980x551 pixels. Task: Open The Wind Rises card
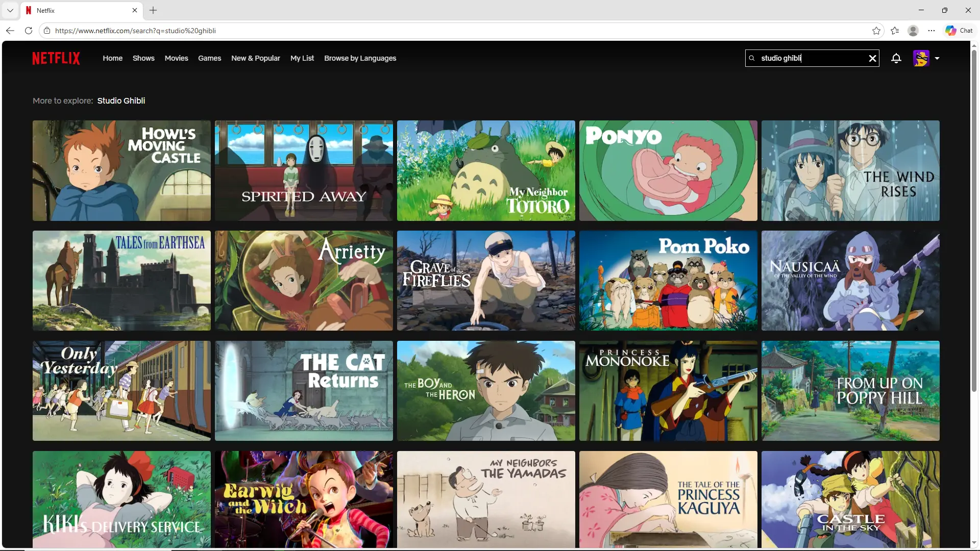point(850,170)
